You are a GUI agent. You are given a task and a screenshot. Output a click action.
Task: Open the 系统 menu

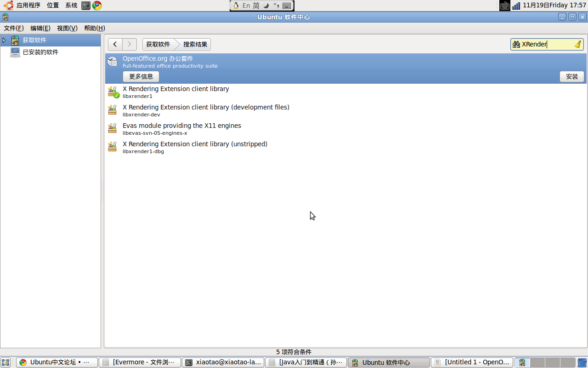click(71, 6)
